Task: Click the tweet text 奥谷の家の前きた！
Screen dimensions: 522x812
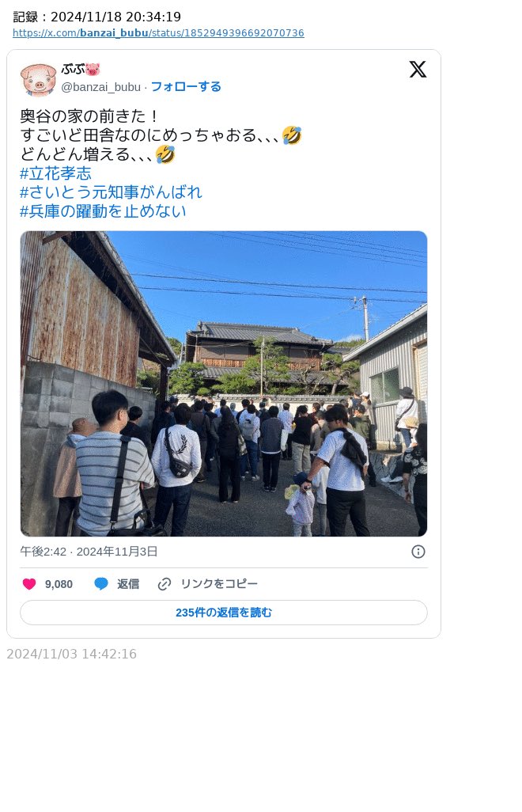Action: click(x=90, y=116)
